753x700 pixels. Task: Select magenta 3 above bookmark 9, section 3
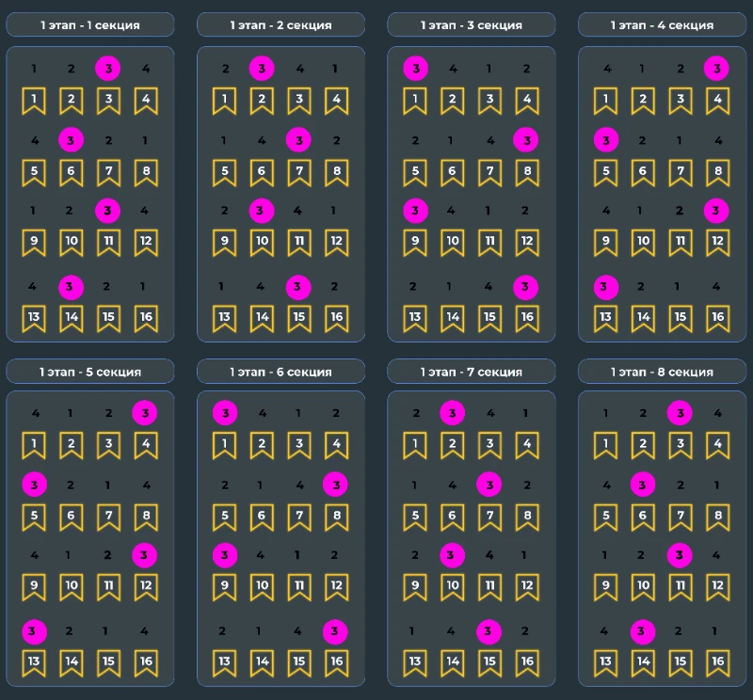[415, 211]
